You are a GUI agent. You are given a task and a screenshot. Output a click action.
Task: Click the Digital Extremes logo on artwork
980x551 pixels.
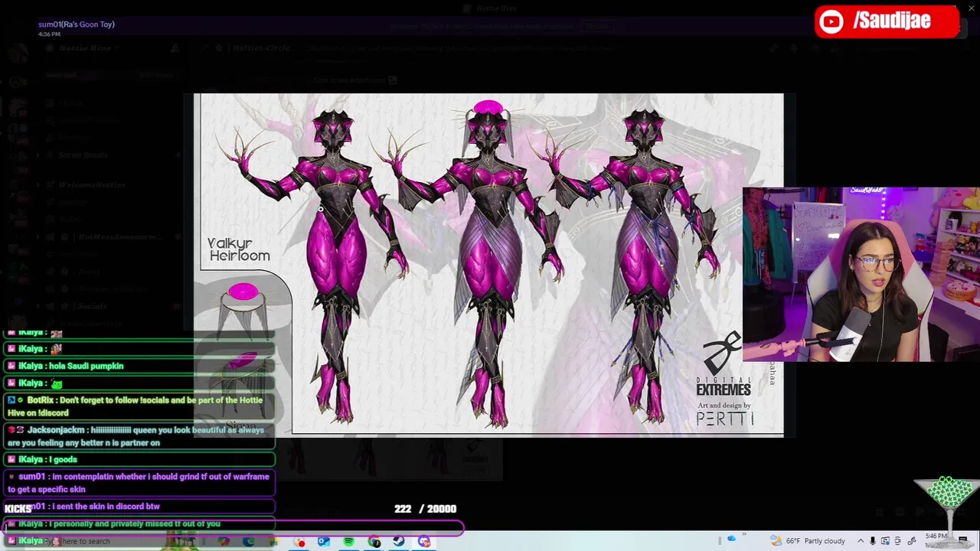point(723,365)
